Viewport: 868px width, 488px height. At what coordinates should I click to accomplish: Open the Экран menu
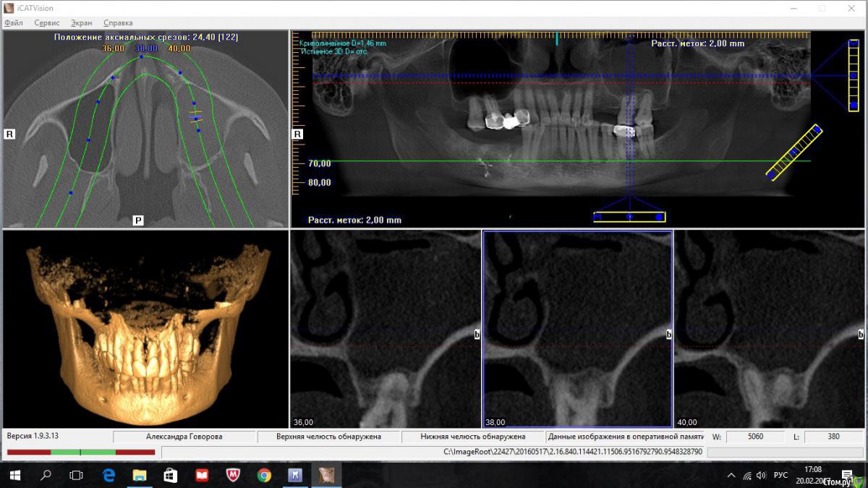click(82, 22)
